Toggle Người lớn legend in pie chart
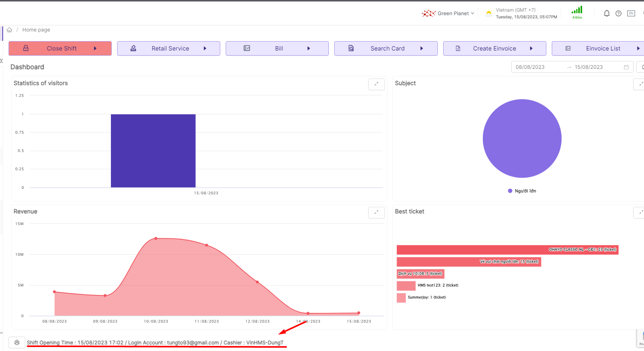 (x=522, y=191)
